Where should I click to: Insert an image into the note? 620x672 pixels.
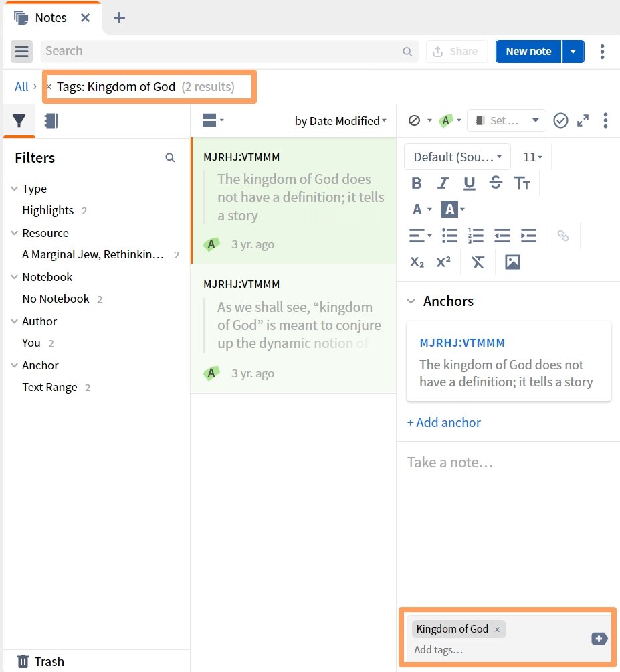tap(512, 262)
